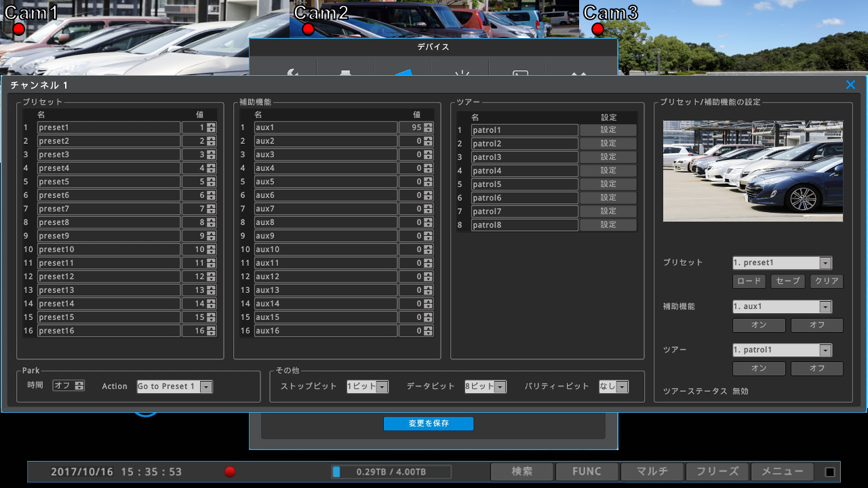
Task: Click 設定 button for patrol1
Action: (608, 130)
